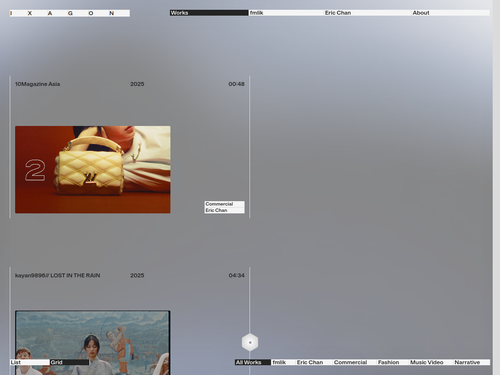
Task: Click the hexagon cursor icon at the divider
Action: [x=250, y=342]
